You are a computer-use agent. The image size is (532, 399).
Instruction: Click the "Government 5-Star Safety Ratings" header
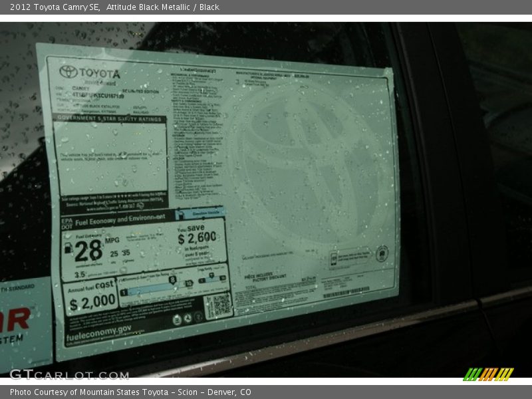[x=109, y=118]
